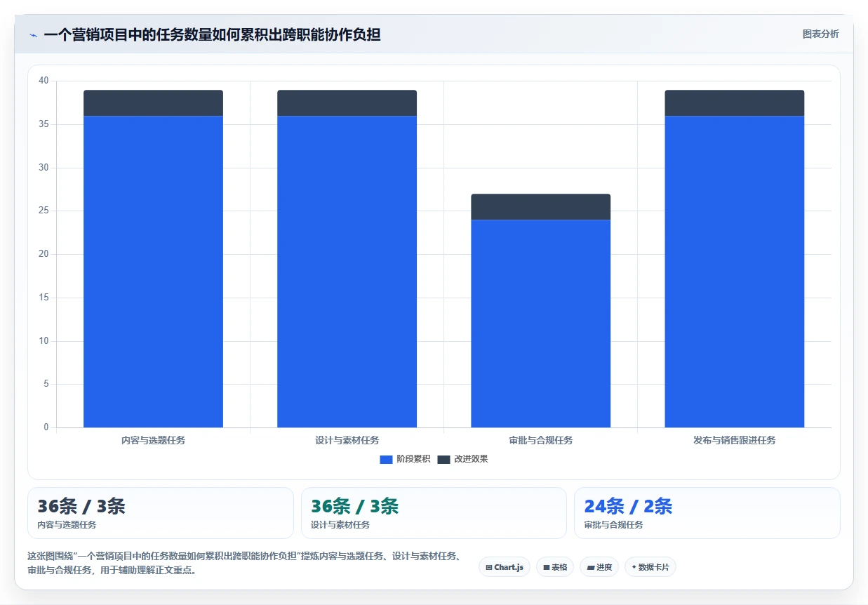Viewport: 868px width, 605px height.
Task: Click the blue bar for 设计与素材任务
Action: [347, 272]
